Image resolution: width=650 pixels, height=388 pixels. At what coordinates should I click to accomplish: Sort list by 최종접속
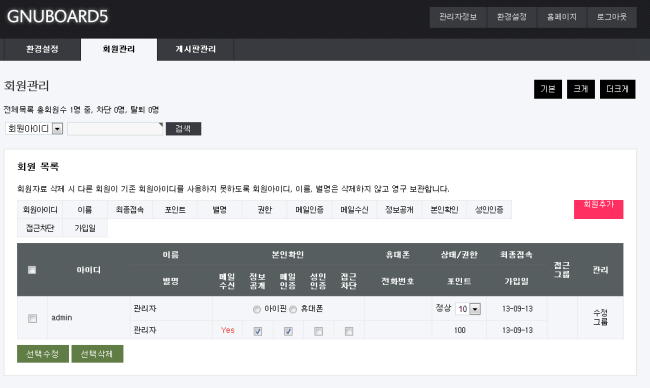tap(130, 210)
